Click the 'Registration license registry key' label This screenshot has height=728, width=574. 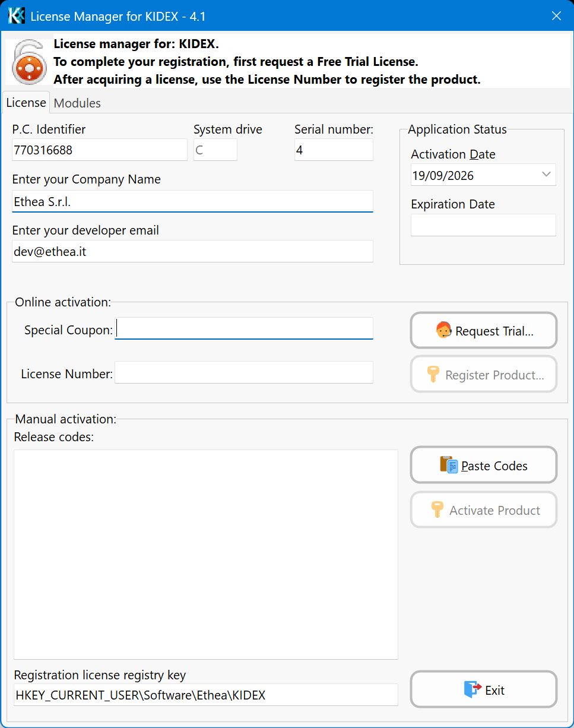coord(100,675)
